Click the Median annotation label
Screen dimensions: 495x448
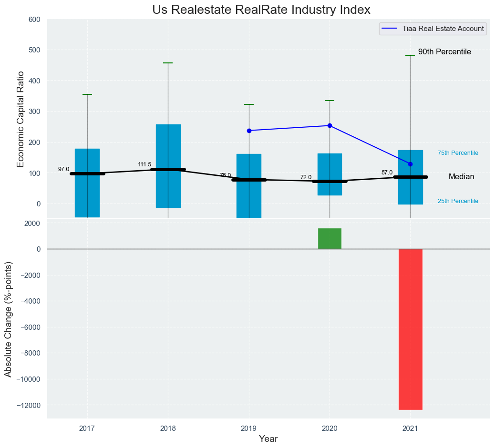[x=461, y=177]
